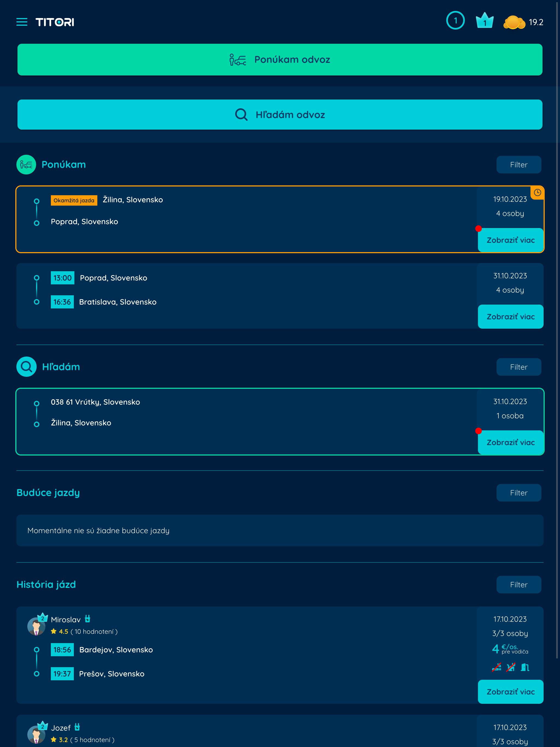The height and width of the screenshot is (747, 560).
Task: Open the Filter for Hľadám section
Action: (518, 367)
